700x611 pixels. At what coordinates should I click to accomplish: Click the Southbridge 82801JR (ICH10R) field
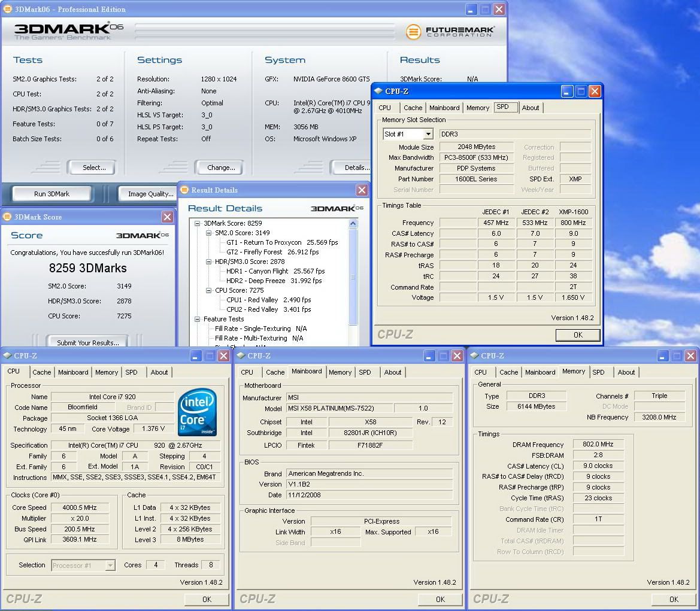click(370, 433)
